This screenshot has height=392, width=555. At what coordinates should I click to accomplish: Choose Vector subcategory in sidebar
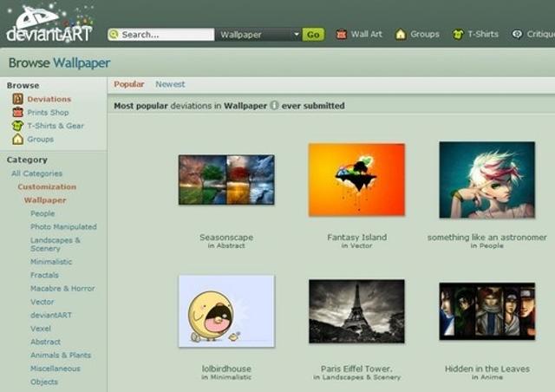(x=42, y=302)
